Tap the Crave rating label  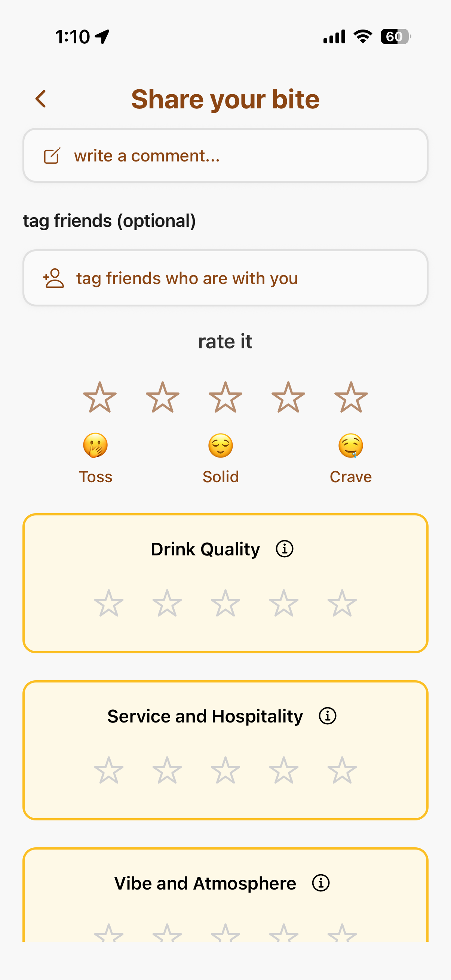pos(350,477)
